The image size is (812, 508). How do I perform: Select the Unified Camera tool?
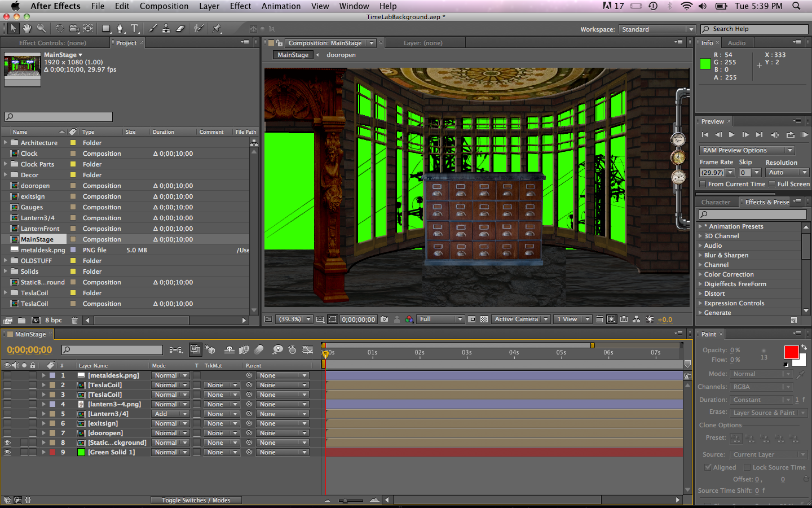(x=74, y=28)
